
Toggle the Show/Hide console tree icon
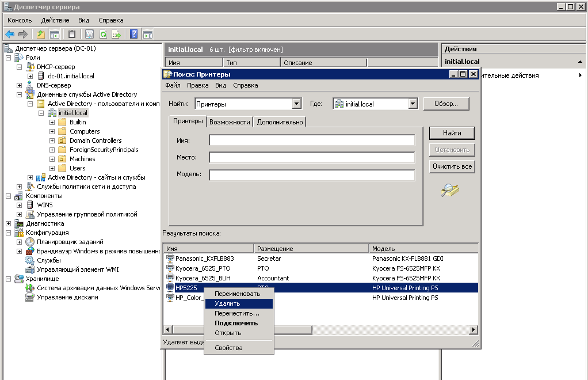coord(55,35)
